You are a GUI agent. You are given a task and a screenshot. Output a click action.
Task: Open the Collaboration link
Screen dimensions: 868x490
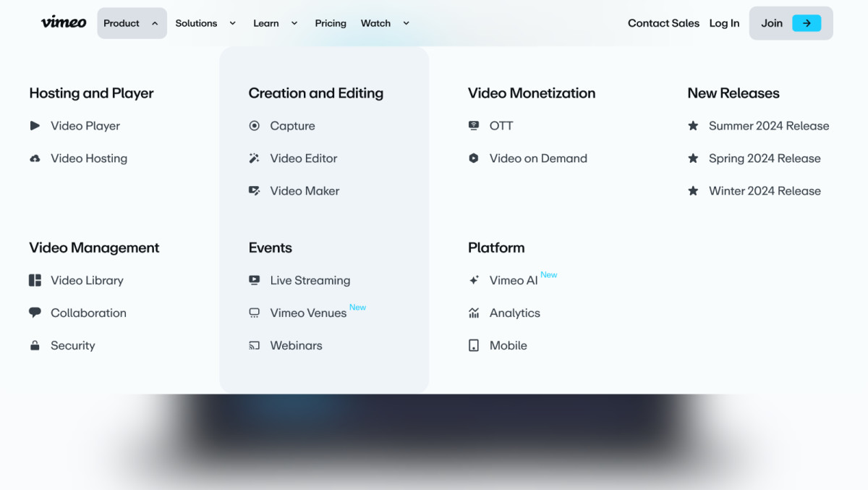click(88, 313)
